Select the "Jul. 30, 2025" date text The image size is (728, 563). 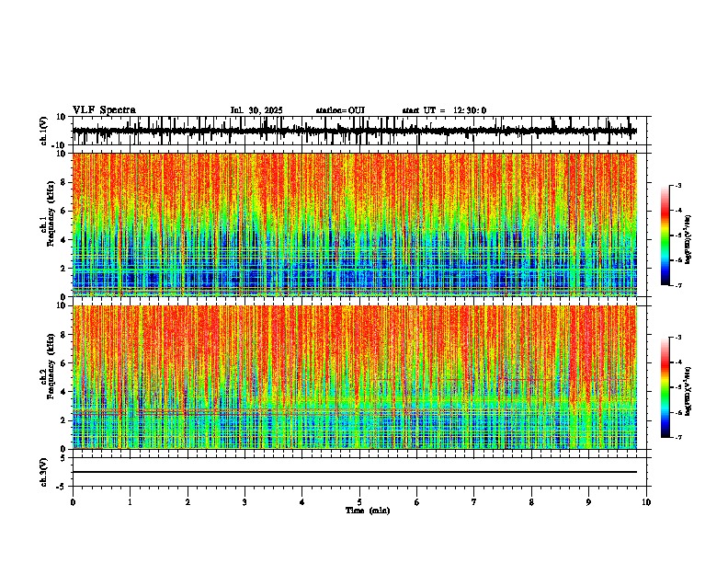256,110
